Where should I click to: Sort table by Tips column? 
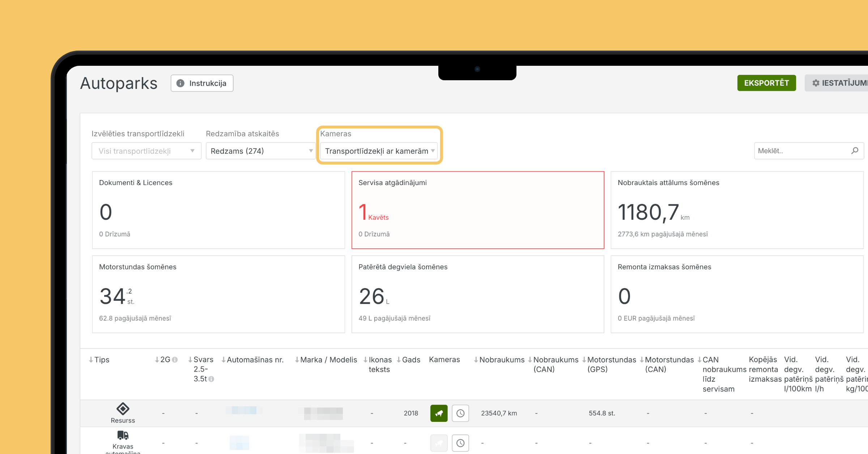99,360
